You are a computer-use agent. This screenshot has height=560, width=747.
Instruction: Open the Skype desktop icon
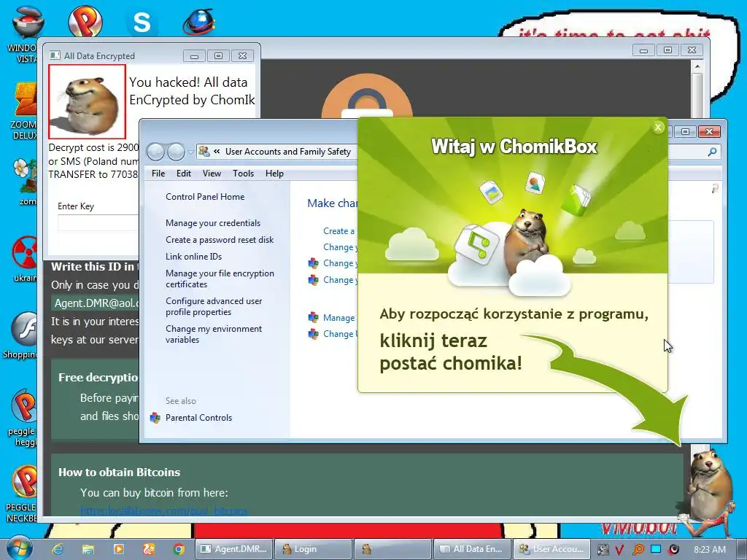(x=142, y=21)
